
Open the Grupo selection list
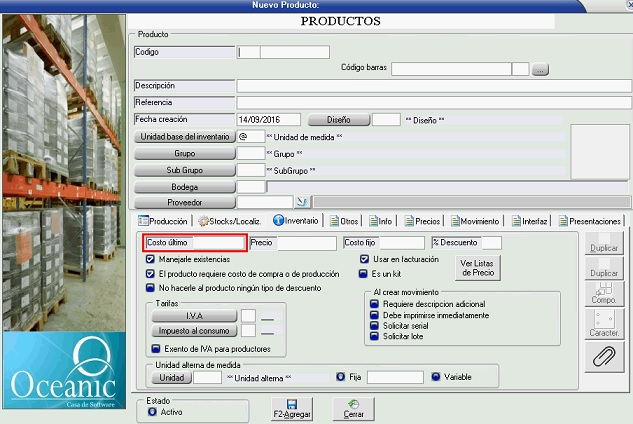[185, 153]
